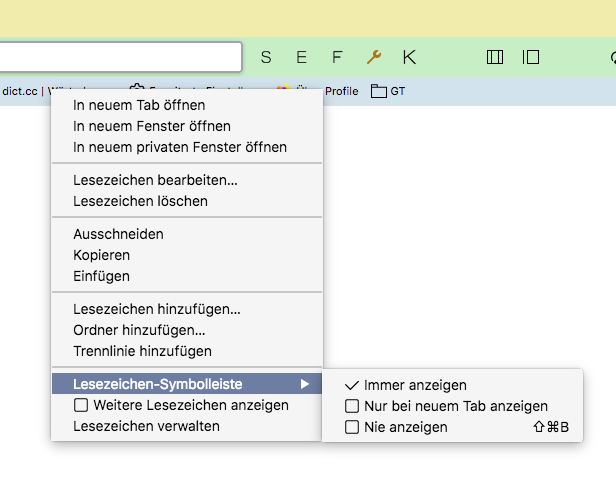Click the F toolbar icon

(337, 57)
